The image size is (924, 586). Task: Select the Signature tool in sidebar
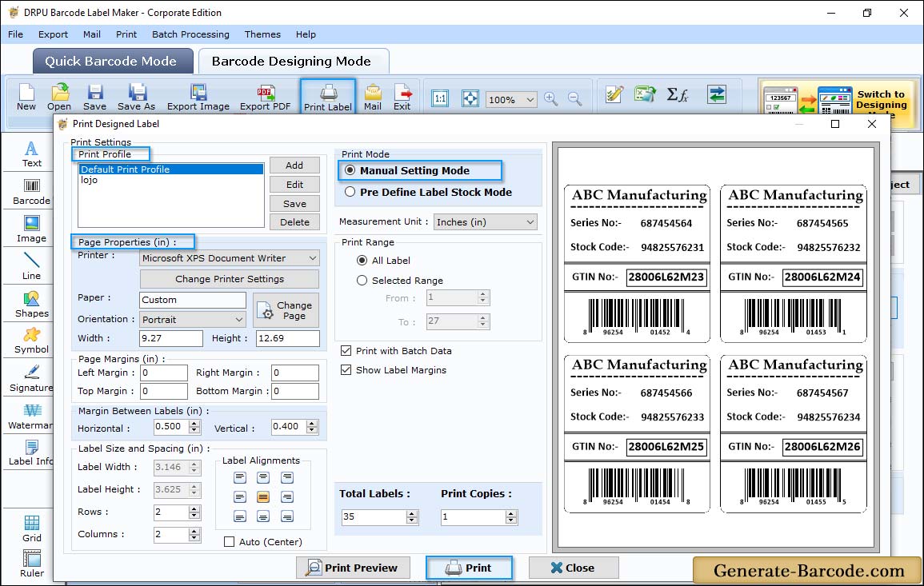32,379
